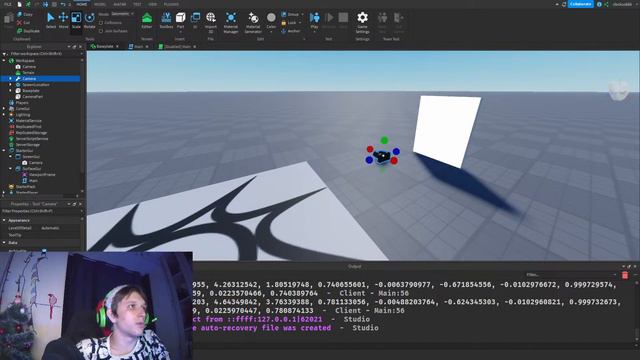Select Terrain in the Explorer

pyautogui.click(x=28, y=73)
